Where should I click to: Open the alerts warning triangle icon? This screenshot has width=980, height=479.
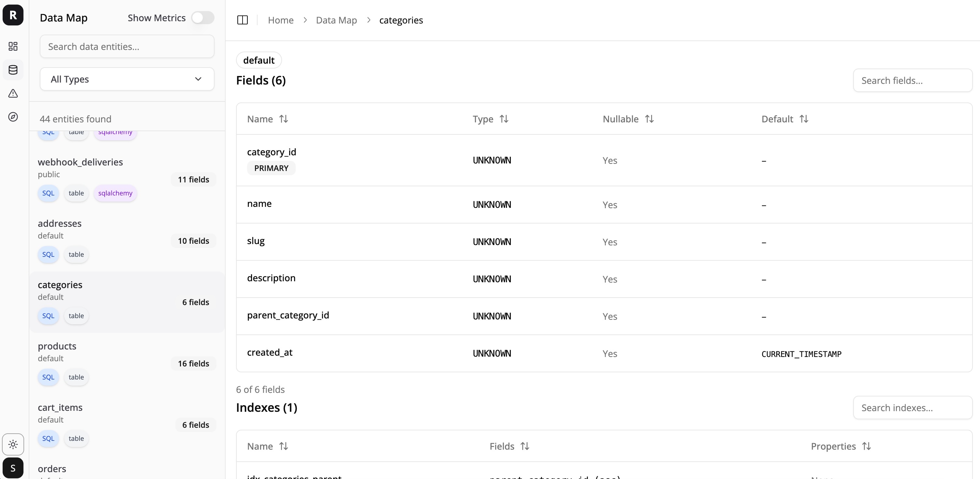pyautogui.click(x=13, y=93)
